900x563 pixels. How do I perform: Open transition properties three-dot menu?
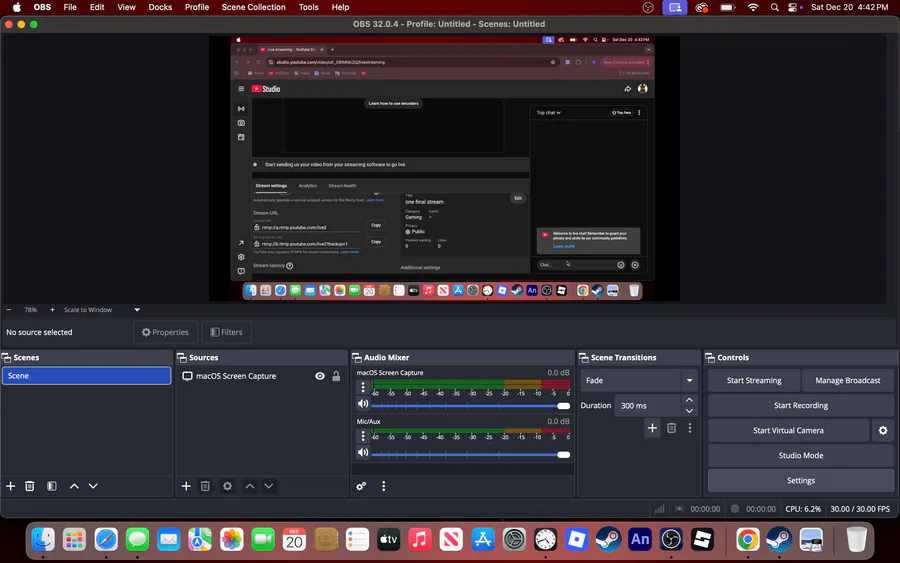[689, 428]
